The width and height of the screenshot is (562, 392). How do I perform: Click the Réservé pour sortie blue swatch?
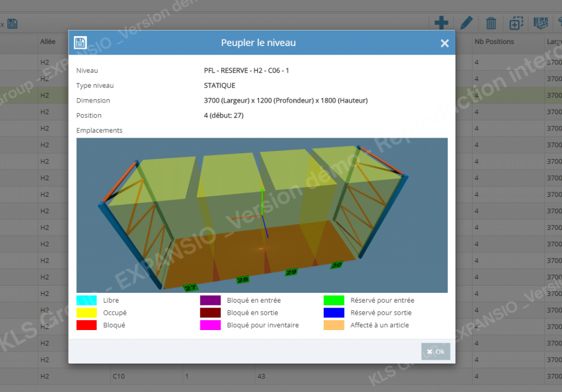(334, 313)
